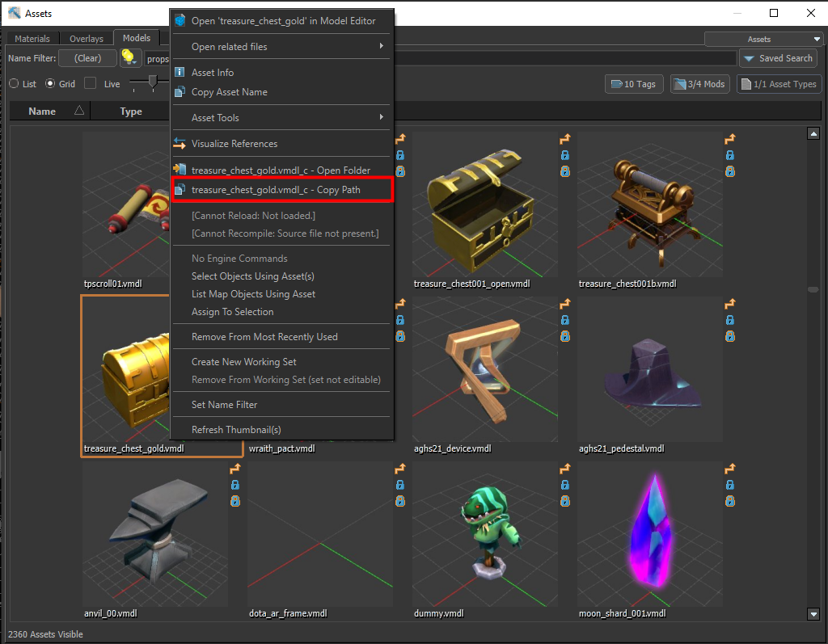Click orange arrow icon beside dota_ar_frame thumbnail
828x644 pixels.
tap(400, 468)
